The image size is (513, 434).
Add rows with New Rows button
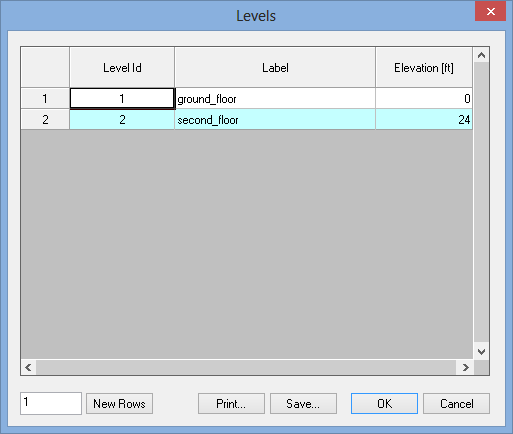click(x=119, y=404)
